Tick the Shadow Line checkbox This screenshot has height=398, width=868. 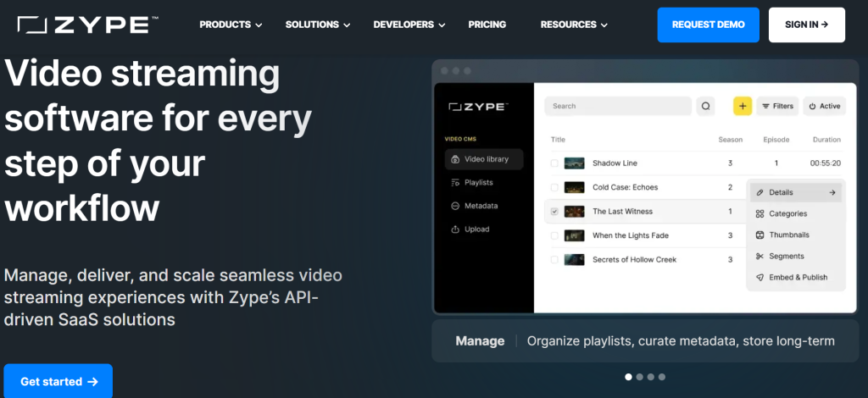[554, 163]
